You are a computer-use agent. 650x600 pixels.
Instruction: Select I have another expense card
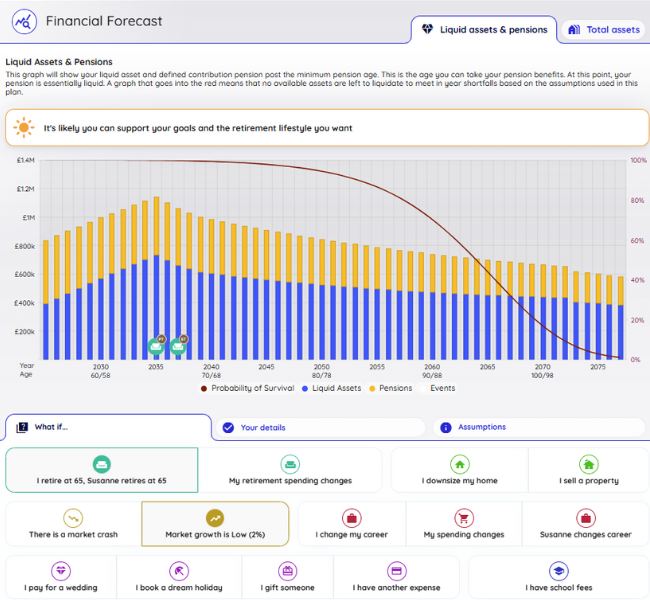[x=396, y=577]
